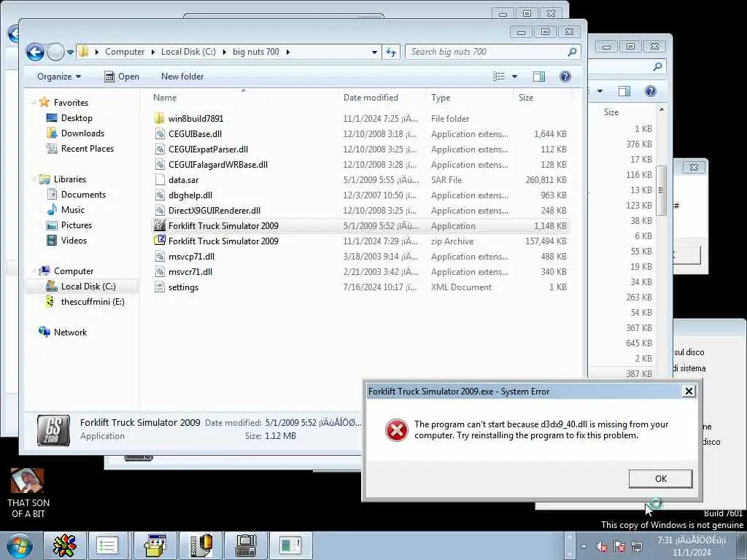Select the data.sar file icon
Image resolution: width=747 pixels, height=560 pixels.
(160, 180)
